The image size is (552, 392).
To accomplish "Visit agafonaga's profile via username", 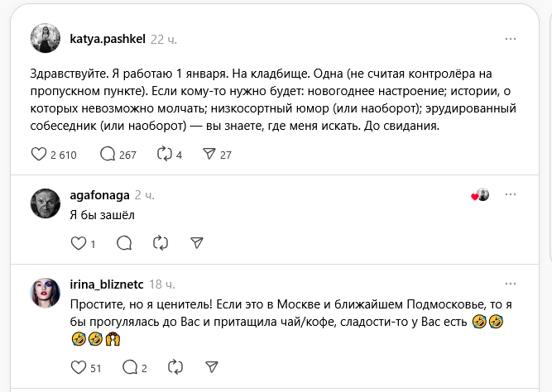I will coord(98,195).
